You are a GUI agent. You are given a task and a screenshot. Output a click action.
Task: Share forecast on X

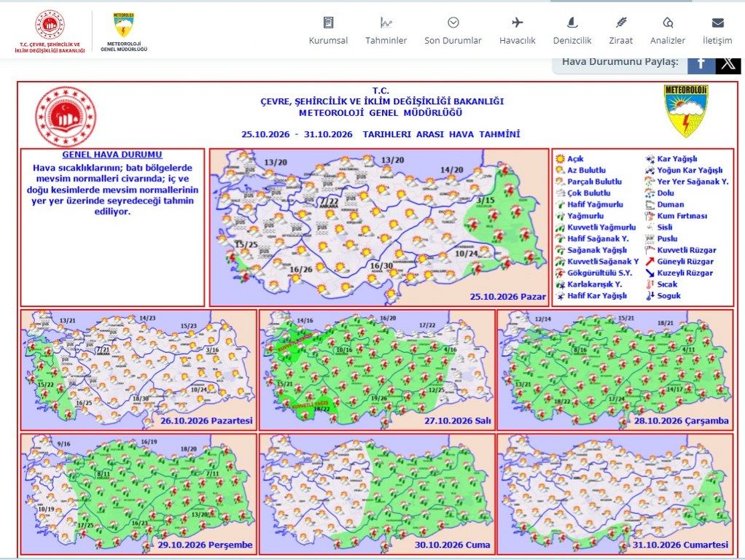point(728,63)
